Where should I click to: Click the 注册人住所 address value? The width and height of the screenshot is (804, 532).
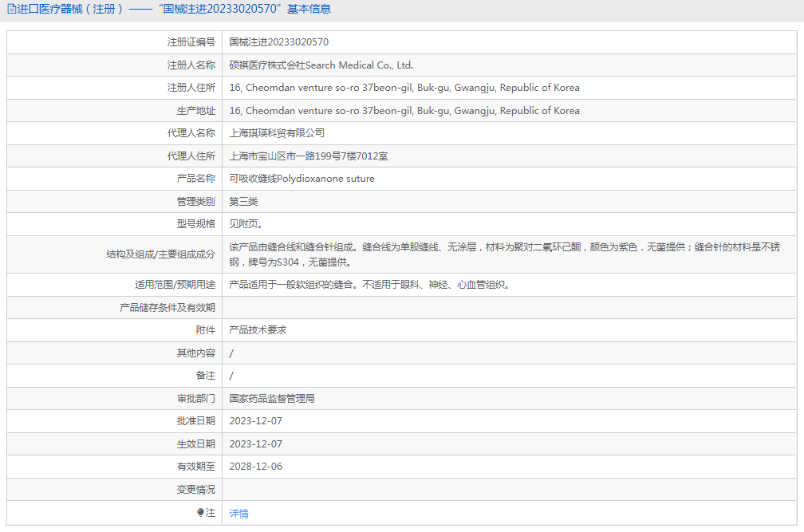pos(404,88)
